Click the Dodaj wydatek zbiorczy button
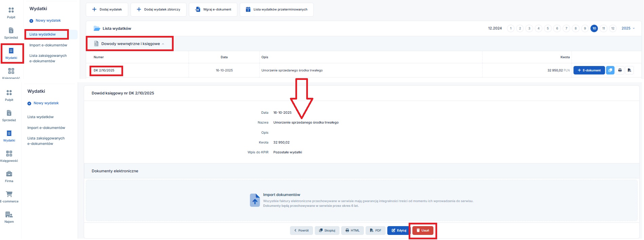The image size is (644, 240). 158,9
